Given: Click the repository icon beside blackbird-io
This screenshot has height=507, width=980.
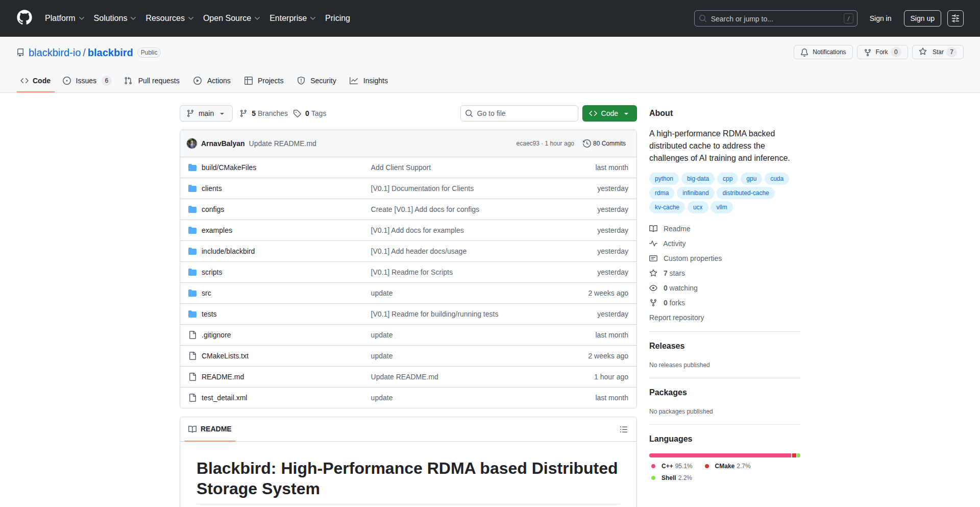Looking at the screenshot, I should [x=20, y=53].
